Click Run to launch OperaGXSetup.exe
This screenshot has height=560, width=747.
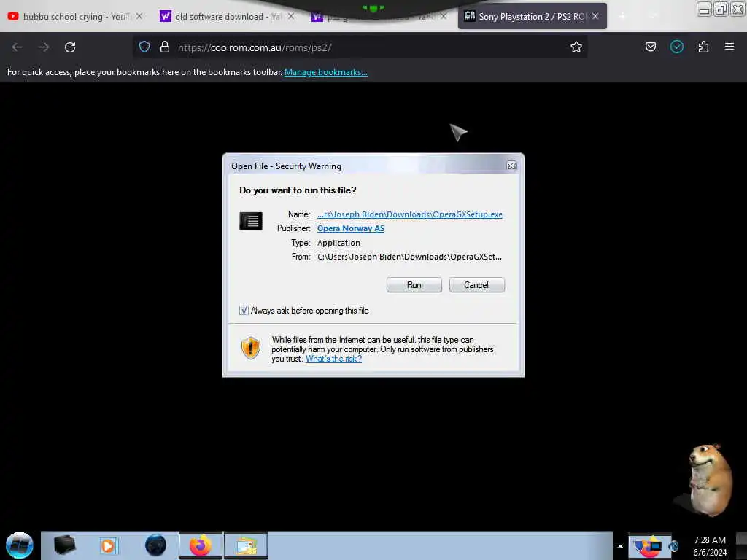(414, 285)
